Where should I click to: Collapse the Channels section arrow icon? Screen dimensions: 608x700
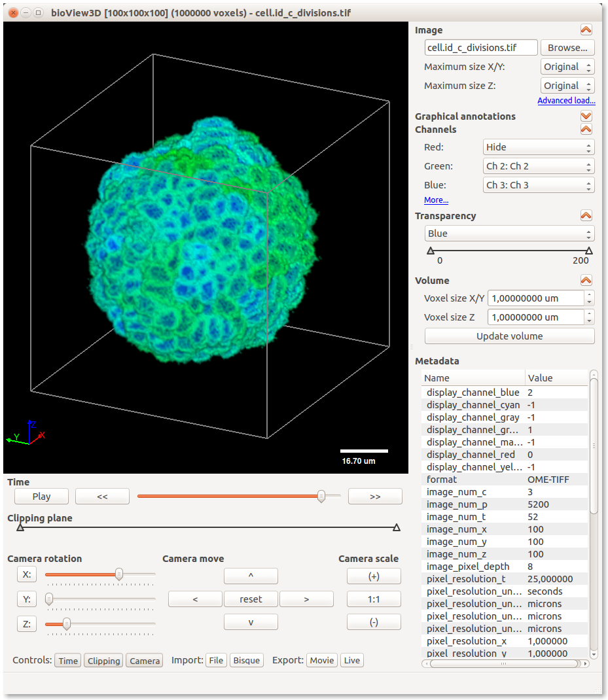[x=586, y=130]
